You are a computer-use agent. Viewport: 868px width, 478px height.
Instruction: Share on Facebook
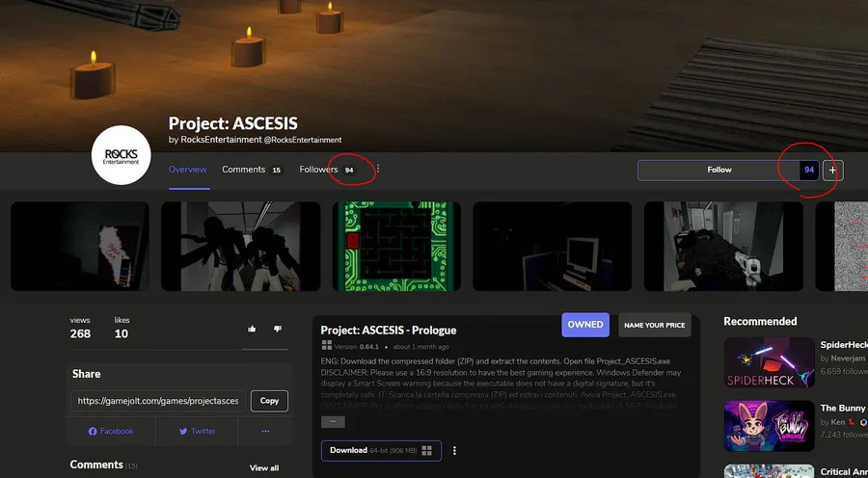click(111, 432)
